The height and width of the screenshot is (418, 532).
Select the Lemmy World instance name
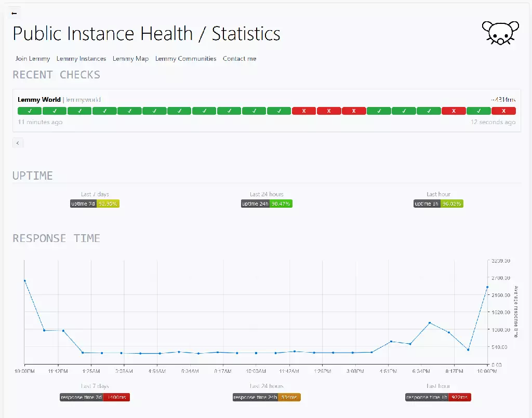pos(39,100)
